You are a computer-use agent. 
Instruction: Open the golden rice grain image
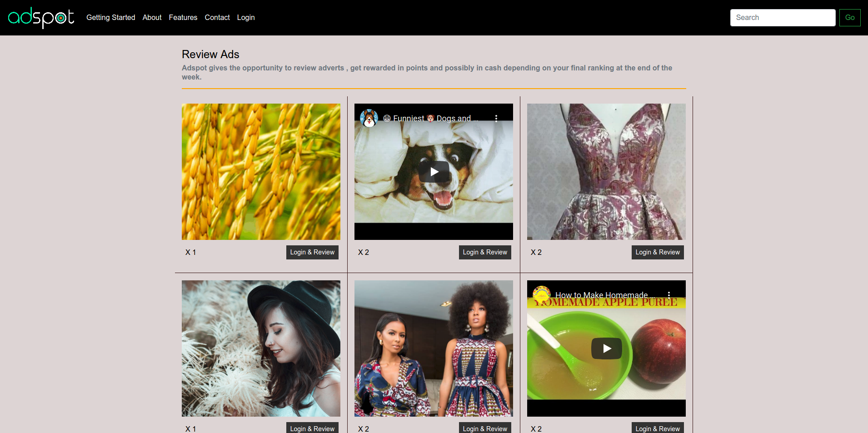click(261, 172)
